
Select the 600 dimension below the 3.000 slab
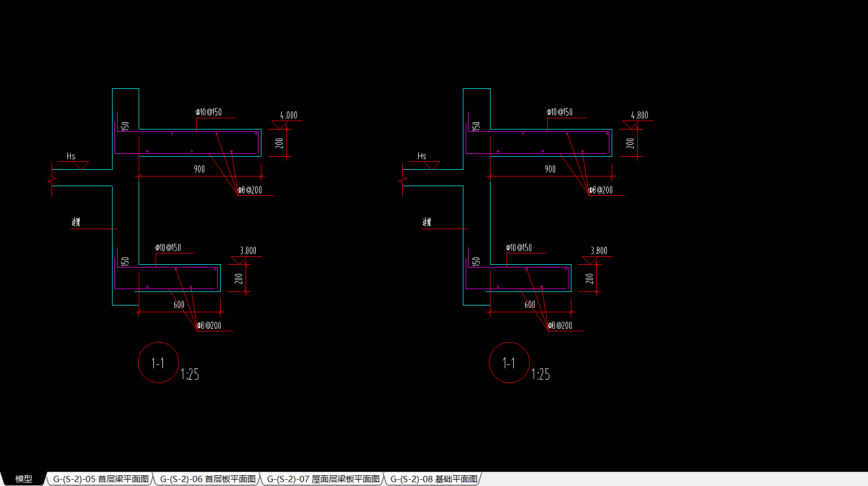pyautogui.click(x=179, y=304)
